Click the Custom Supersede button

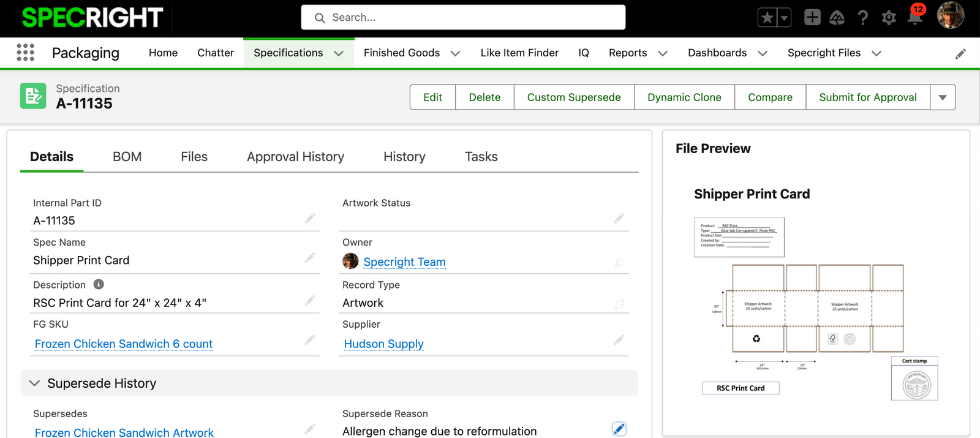[x=573, y=97]
